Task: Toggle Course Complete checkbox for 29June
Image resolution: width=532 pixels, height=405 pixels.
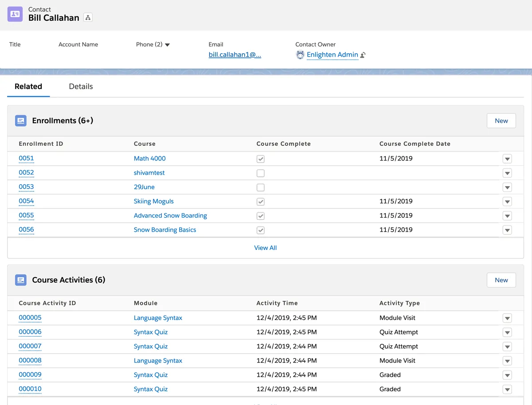Action: tap(261, 187)
